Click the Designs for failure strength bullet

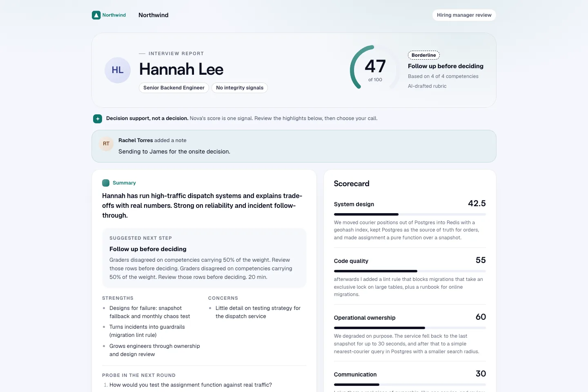(x=150, y=312)
